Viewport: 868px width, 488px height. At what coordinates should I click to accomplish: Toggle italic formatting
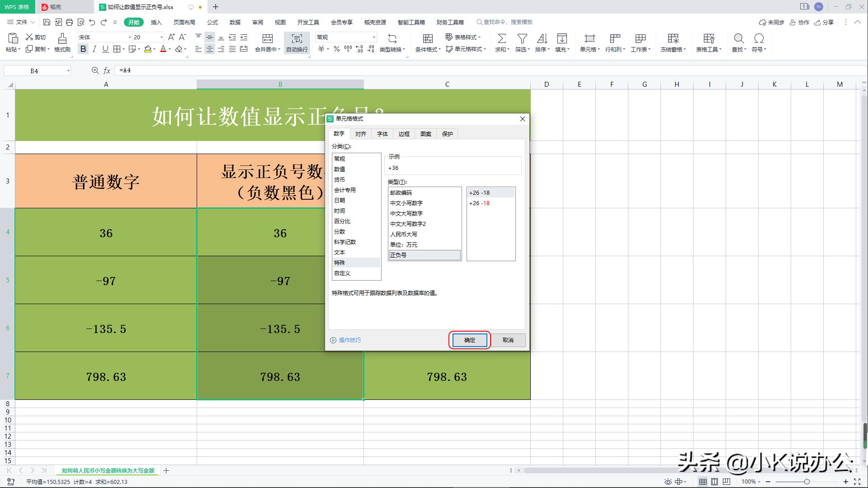(94, 49)
